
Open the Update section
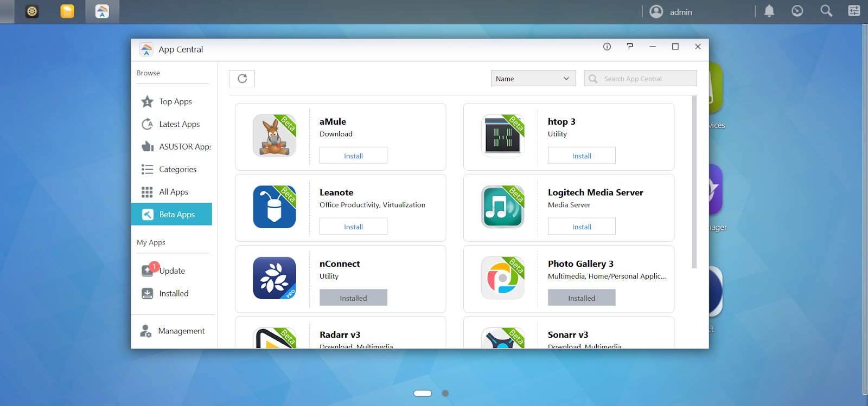(171, 270)
